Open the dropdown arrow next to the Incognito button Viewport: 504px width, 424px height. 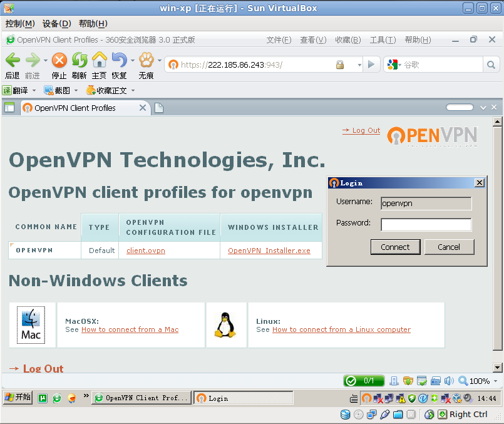[160, 60]
